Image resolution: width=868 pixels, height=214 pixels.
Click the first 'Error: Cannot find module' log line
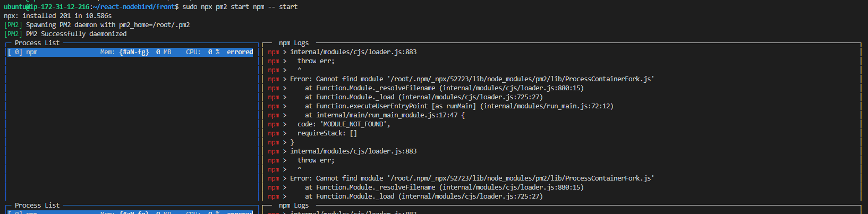point(472,79)
